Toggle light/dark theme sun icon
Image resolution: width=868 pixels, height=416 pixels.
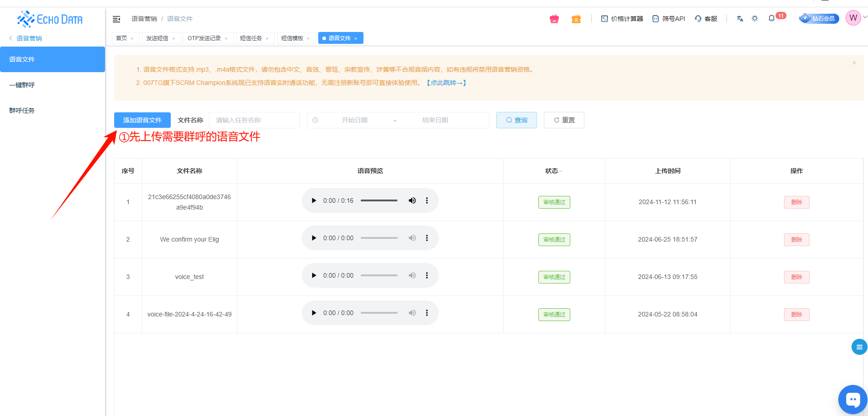(x=755, y=19)
